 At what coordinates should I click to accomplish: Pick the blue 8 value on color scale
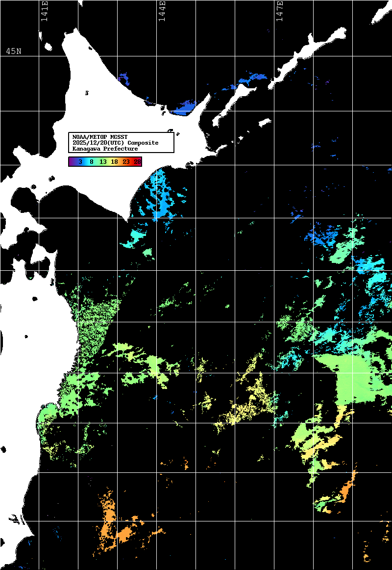click(91, 161)
